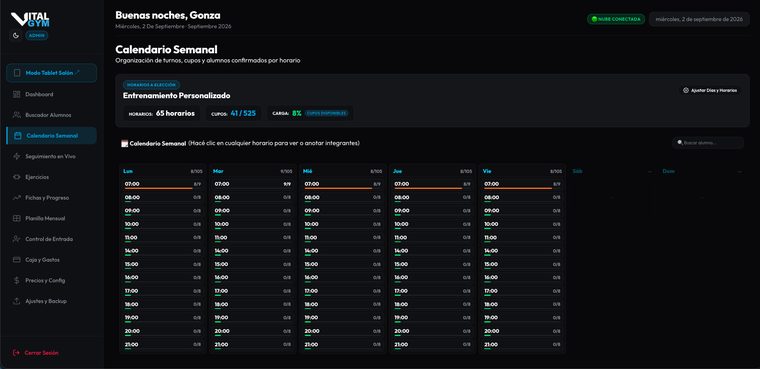
Task: Open Friday 20:00 slot
Action: [x=522, y=332]
